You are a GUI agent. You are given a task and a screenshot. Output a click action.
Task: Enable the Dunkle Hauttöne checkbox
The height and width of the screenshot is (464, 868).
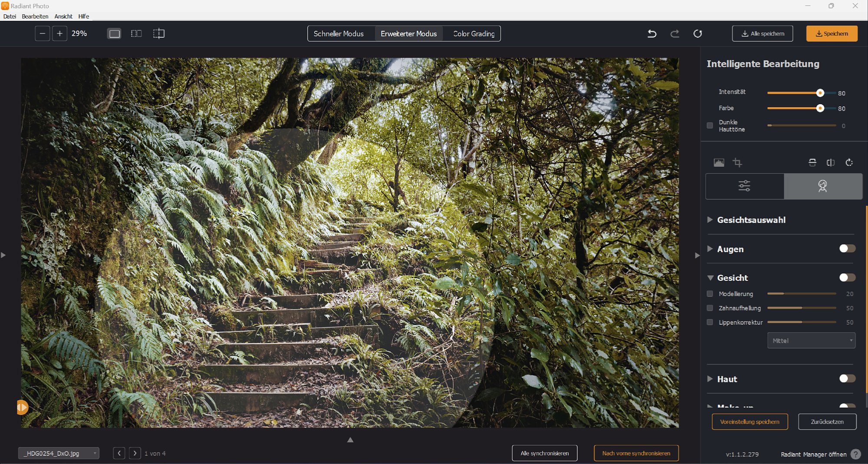710,125
